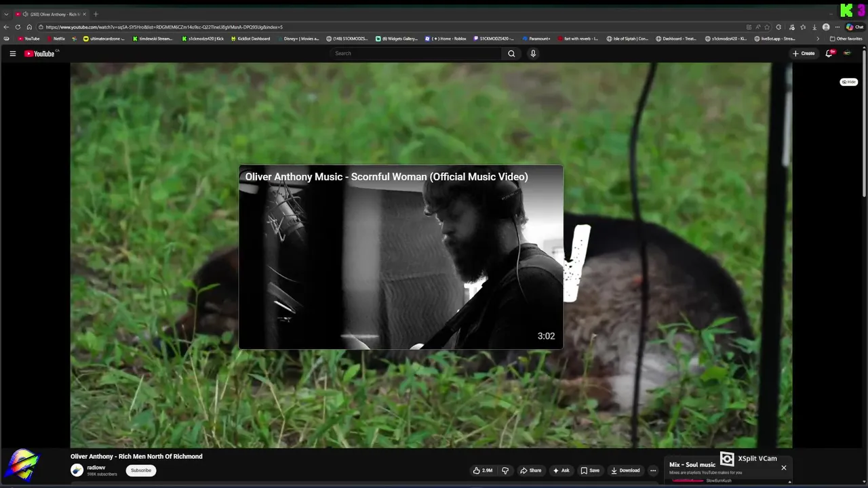The image size is (868, 488).
Task: Reload the page with refresh icon
Action: (18, 27)
